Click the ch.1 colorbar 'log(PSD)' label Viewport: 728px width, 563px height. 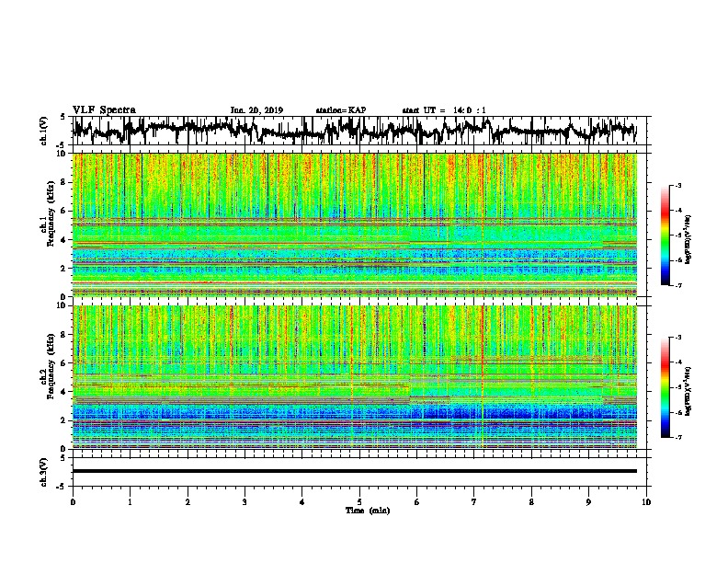pos(688,239)
